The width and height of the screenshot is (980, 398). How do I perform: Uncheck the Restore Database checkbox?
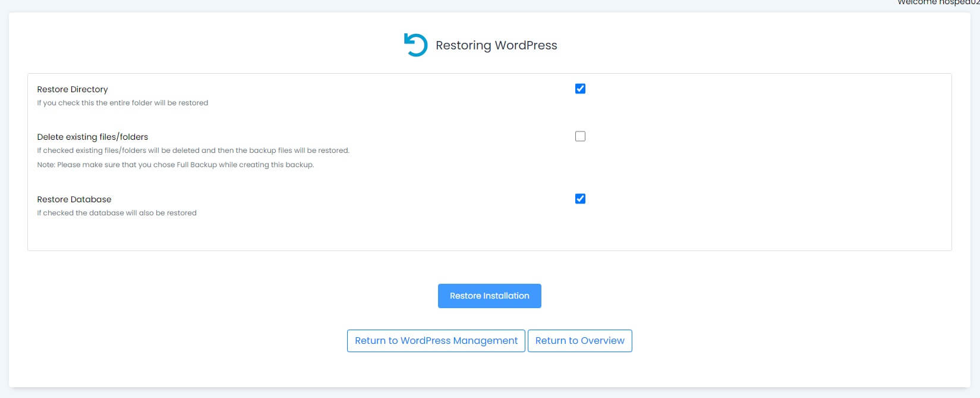click(580, 199)
